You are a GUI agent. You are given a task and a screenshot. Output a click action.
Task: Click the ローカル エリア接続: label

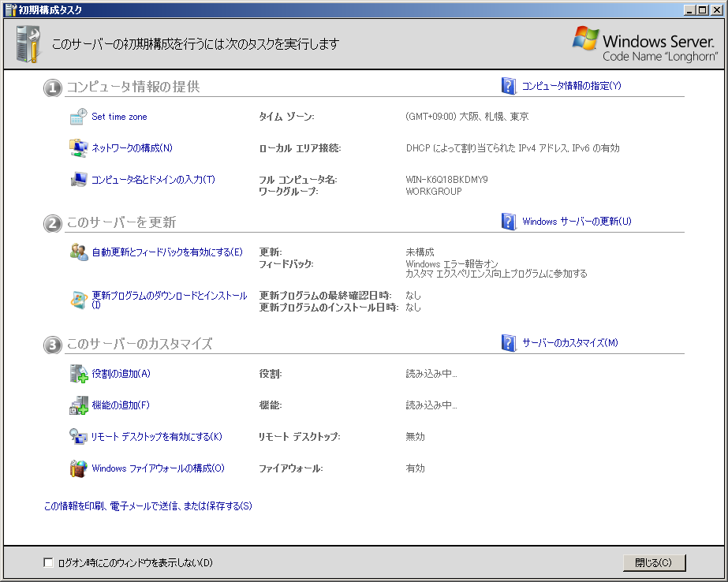(x=300, y=148)
